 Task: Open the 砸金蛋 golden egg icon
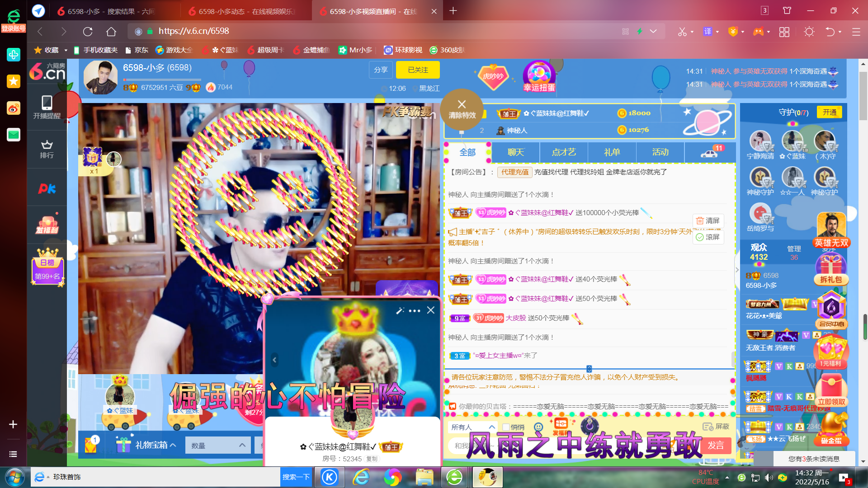coord(831,429)
